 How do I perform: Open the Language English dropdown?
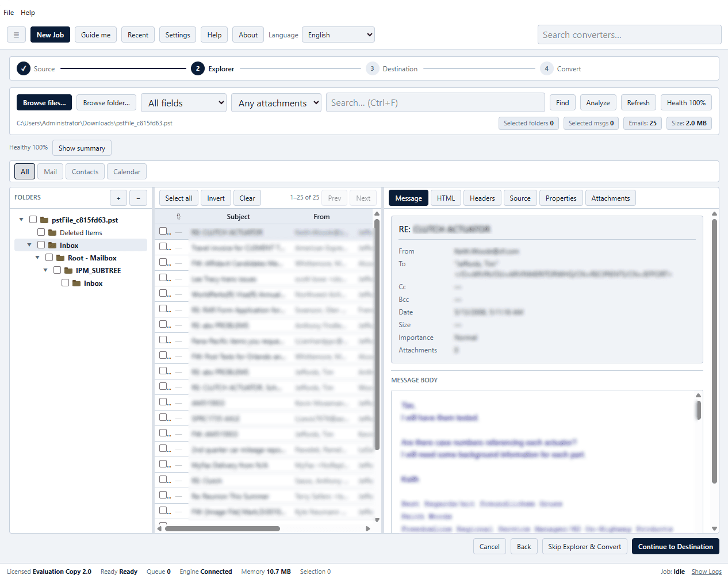point(338,34)
